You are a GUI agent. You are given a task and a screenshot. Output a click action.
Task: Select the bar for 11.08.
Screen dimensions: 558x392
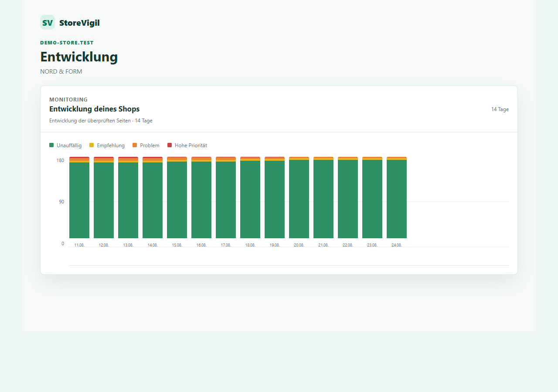coord(79,197)
